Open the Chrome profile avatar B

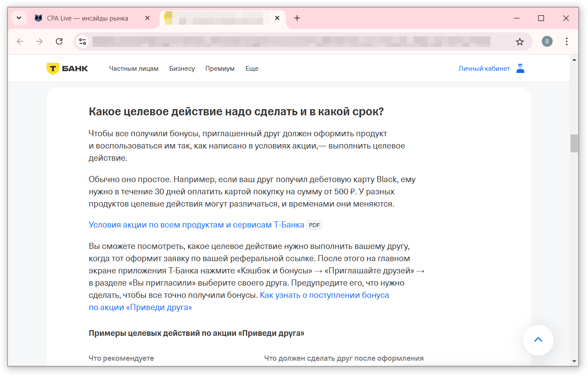[547, 41]
